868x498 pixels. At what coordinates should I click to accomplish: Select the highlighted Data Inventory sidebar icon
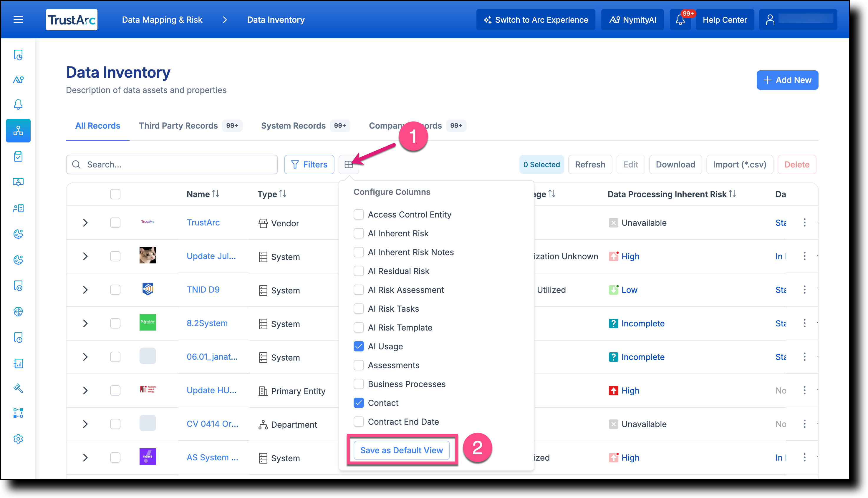pos(18,131)
